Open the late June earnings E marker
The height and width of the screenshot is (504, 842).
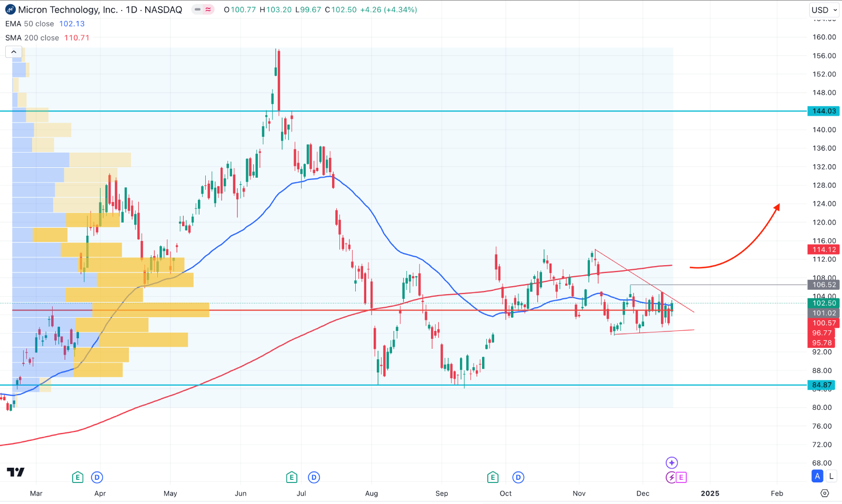pos(292,477)
